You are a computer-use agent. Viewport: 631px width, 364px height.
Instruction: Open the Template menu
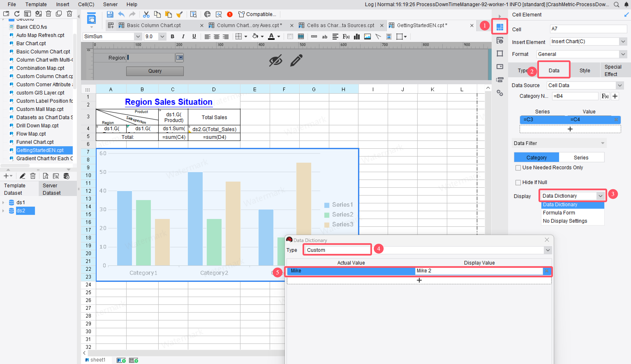(36, 4)
